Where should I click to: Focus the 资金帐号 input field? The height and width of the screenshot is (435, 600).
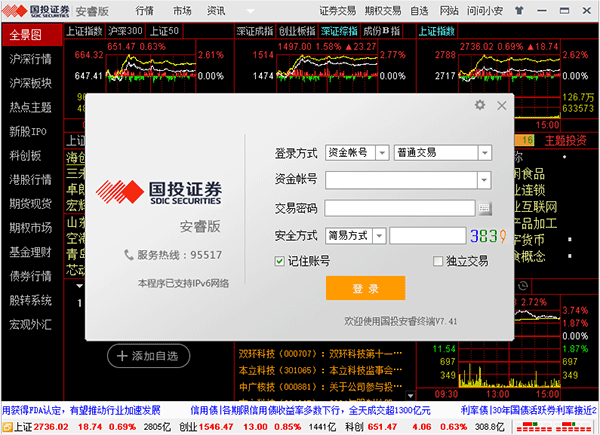point(401,180)
